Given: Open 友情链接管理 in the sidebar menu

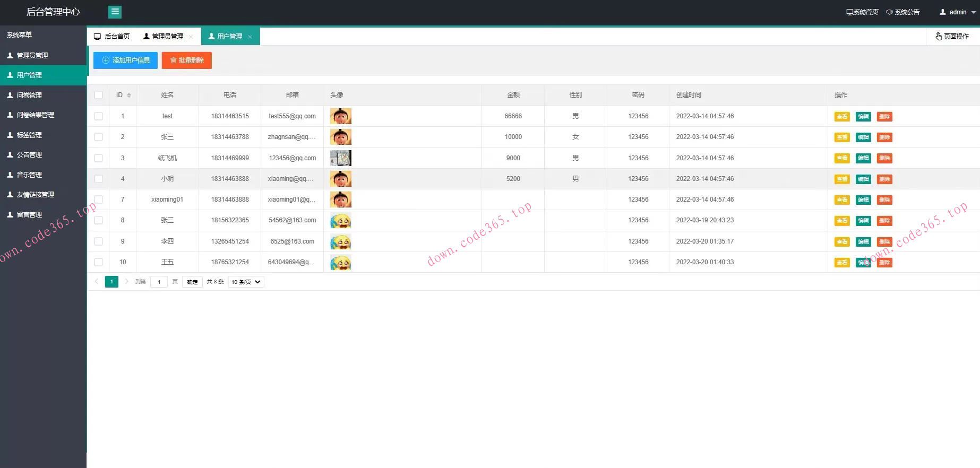Looking at the screenshot, I should click(43, 195).
